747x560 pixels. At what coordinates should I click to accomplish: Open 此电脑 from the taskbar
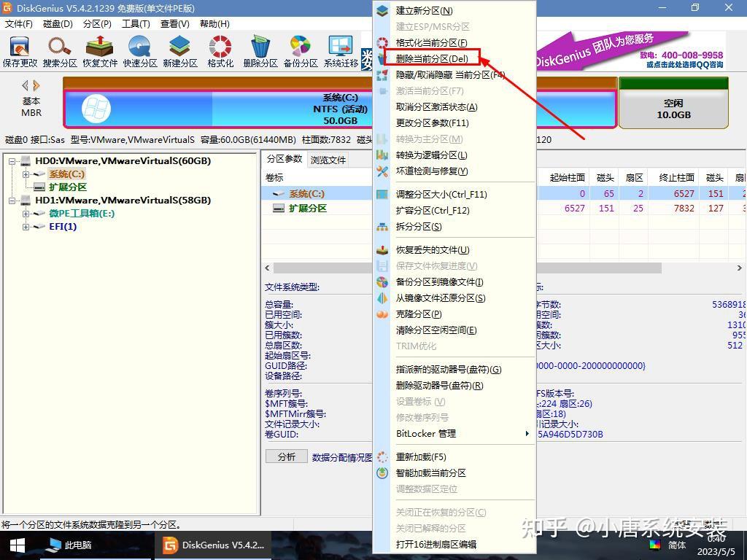70,545
